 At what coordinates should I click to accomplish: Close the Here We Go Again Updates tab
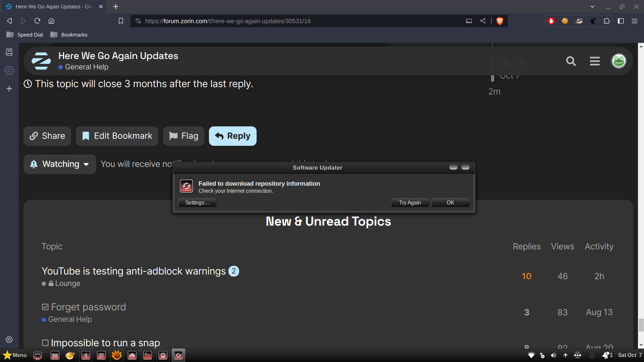pyautogui.click(x=101, y=6)
